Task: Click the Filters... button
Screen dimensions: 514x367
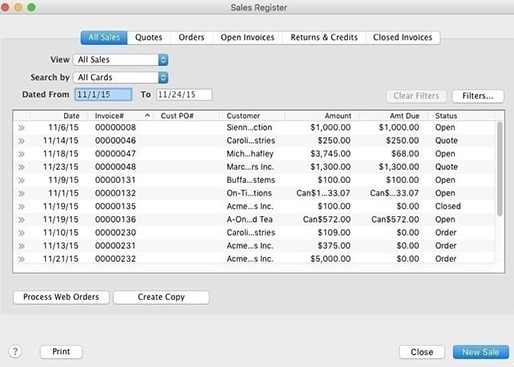Action: (478, 96)
